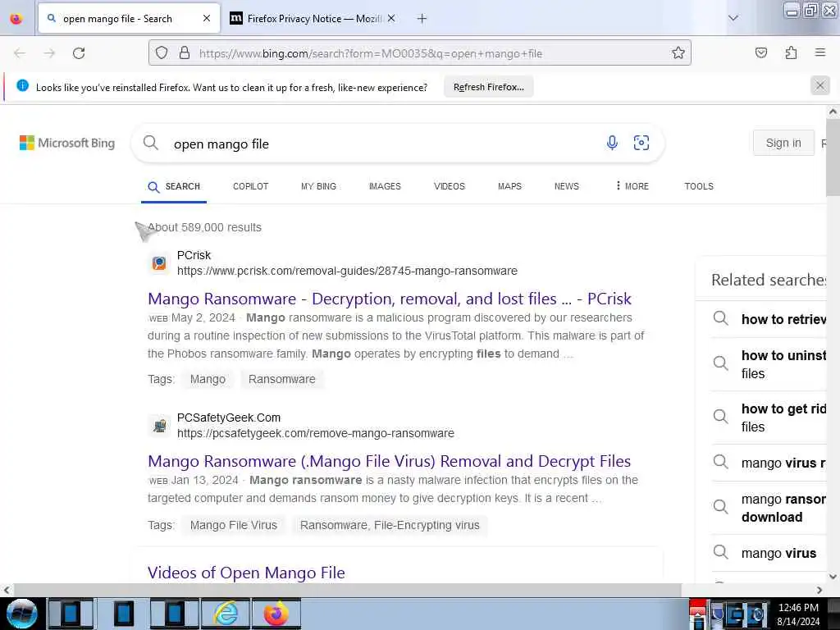Click the red flag system tray icon
840x630 pixels.
[697, 614]
